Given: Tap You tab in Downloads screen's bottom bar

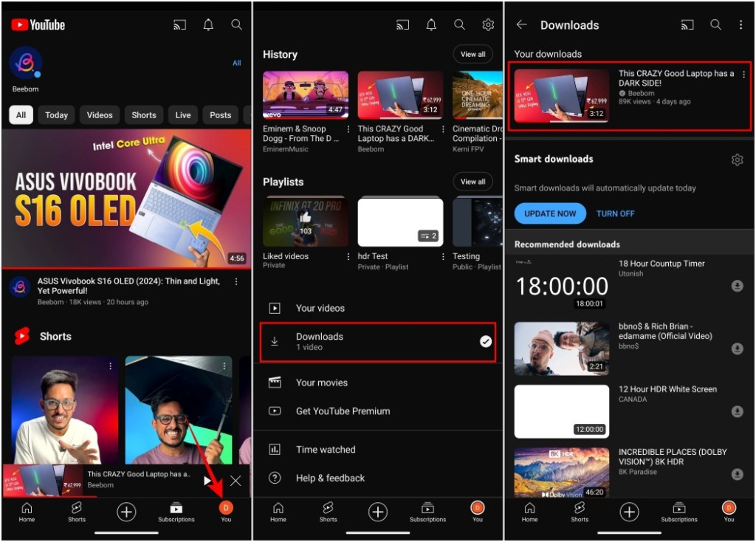Looking at the screenshot, I should (729, 512).
